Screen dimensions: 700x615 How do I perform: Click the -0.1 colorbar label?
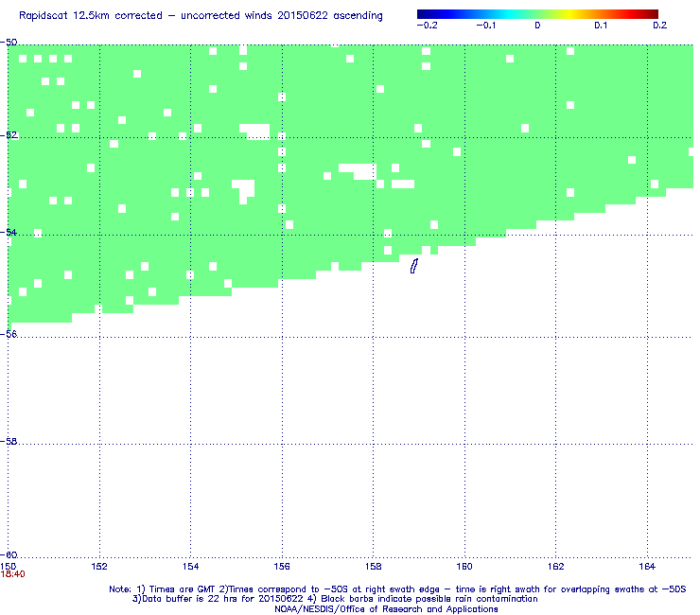point(485,26)
